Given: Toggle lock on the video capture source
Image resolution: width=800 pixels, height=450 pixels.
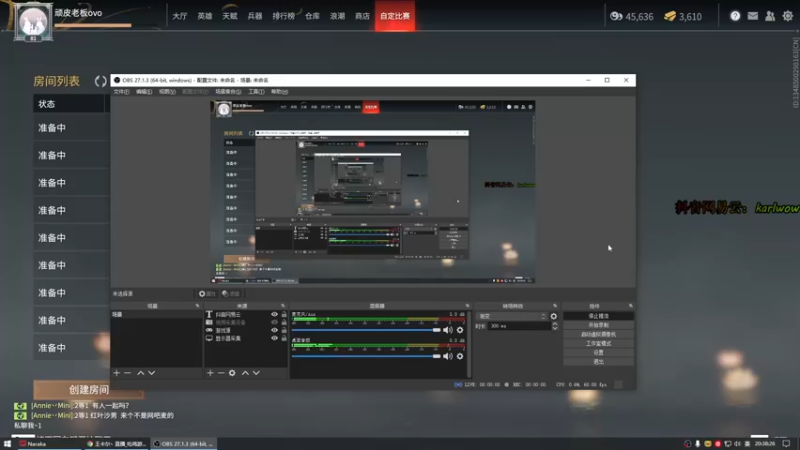Looking at the screenshot, I should [284, 322].
